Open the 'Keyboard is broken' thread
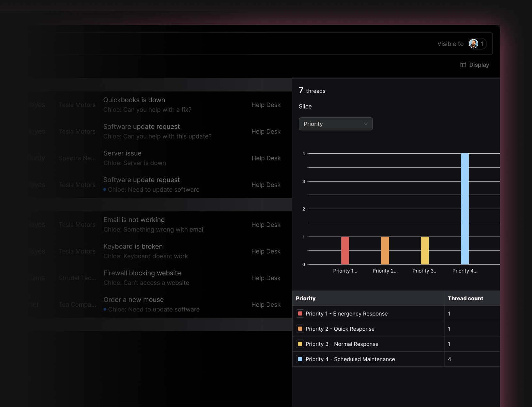 coord(133,246)
